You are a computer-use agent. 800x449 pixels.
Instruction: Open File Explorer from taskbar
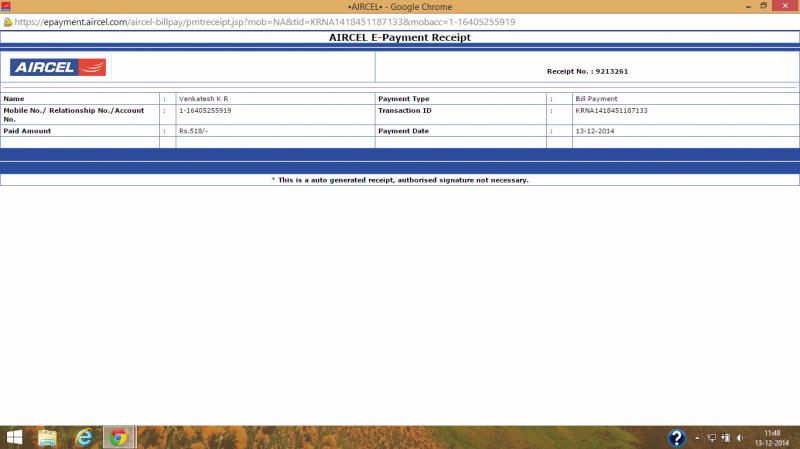point(47,437)
